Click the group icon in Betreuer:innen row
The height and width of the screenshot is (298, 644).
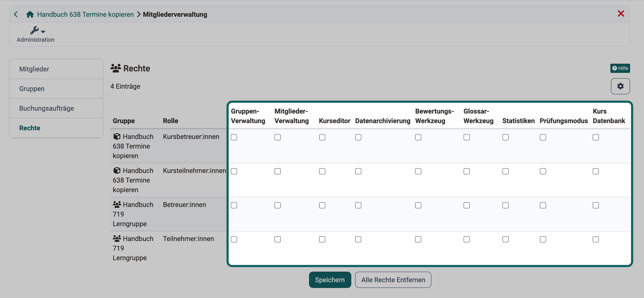pyautogui.click(x=117, y=204)
